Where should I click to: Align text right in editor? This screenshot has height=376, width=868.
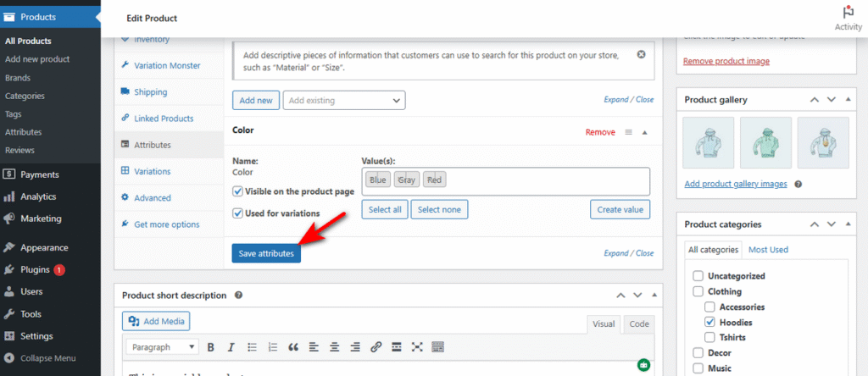pyautogui.click(x=355, y=347)
